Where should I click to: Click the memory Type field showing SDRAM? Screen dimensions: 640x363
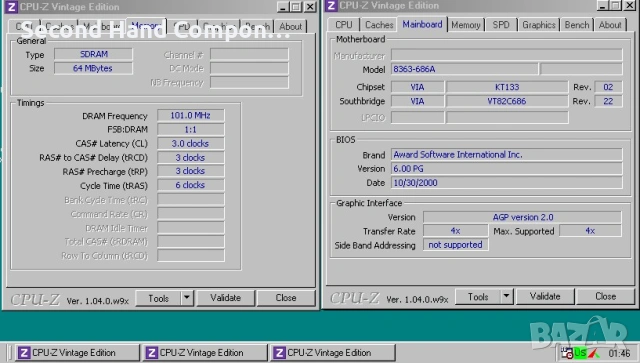[x=93, y=54]
